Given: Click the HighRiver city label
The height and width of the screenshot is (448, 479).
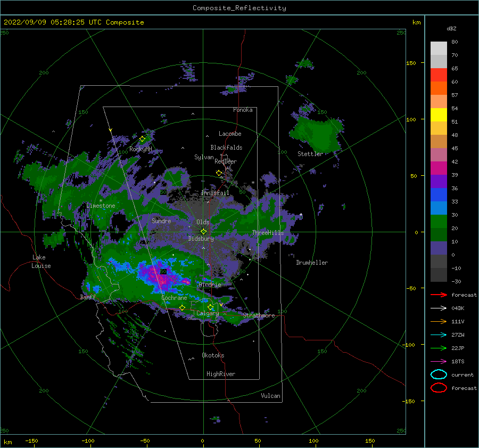Looking at the screenshot, I should [221, 374].
